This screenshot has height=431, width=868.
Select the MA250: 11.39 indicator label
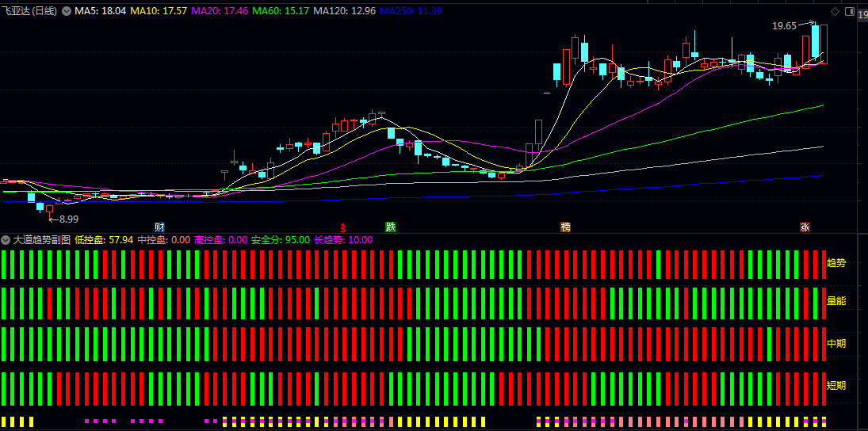point(411,11)
